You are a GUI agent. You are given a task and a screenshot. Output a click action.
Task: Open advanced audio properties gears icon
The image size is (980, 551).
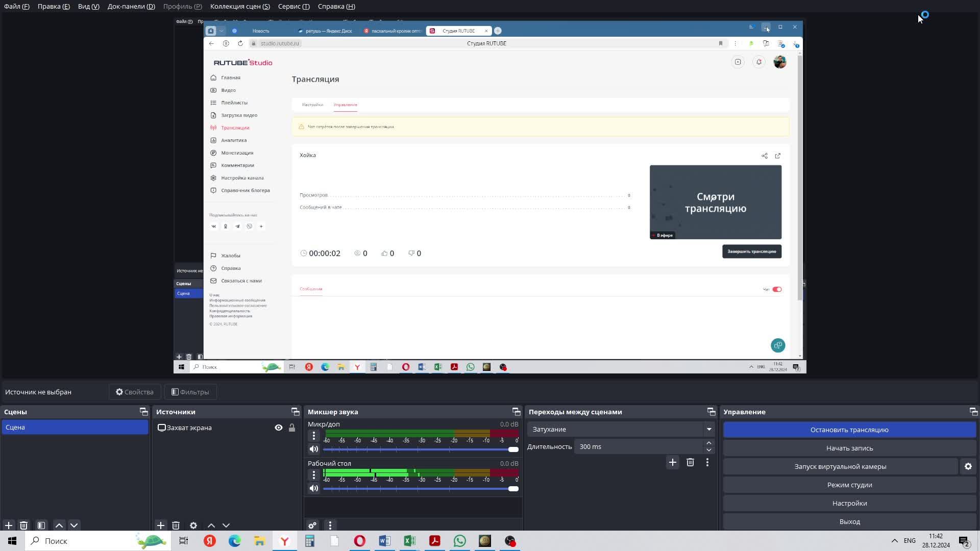[x=312, y=525]
